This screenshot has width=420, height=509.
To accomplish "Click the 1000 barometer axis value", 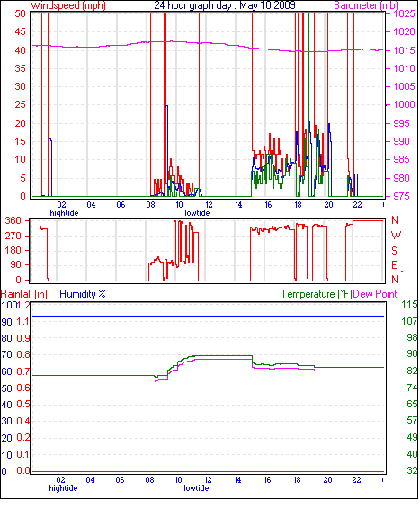I will (404, 104).
